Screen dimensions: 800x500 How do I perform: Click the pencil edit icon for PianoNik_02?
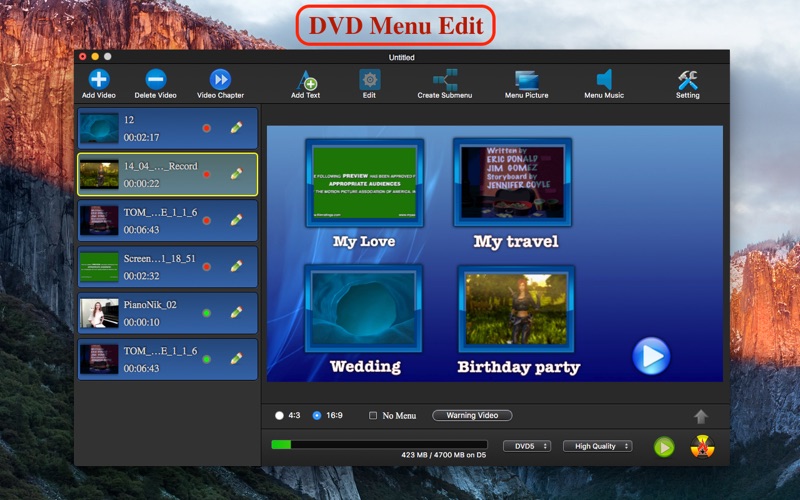[x=236, y=312]
